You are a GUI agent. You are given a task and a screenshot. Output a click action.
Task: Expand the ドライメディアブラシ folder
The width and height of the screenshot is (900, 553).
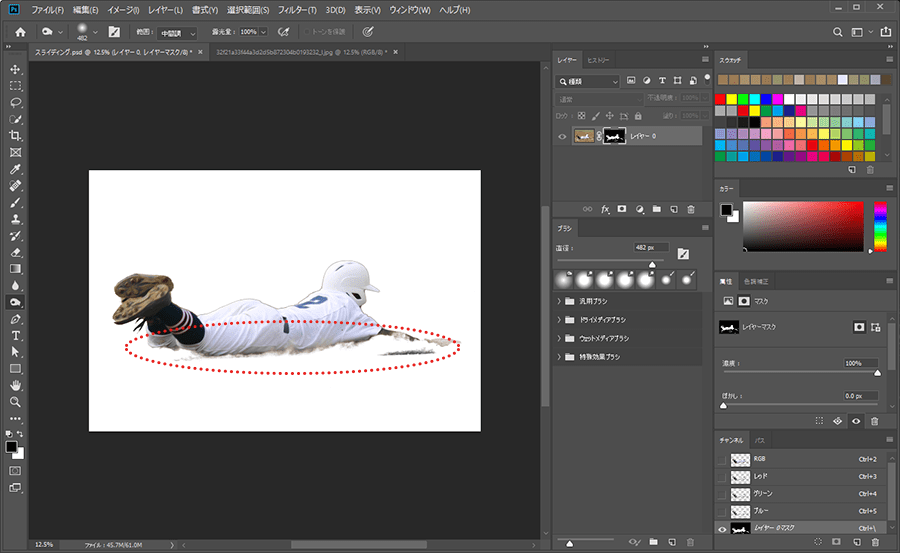pos(559,320)
